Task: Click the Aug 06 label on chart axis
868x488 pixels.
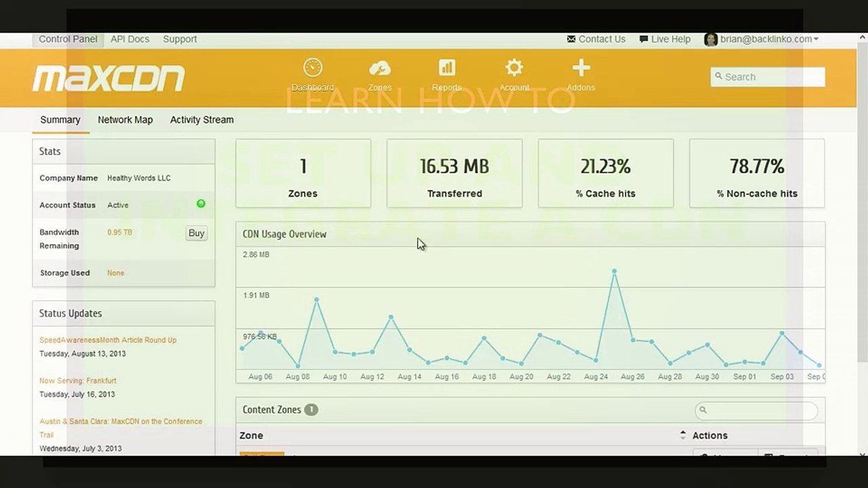Action: tap(260, 377)
